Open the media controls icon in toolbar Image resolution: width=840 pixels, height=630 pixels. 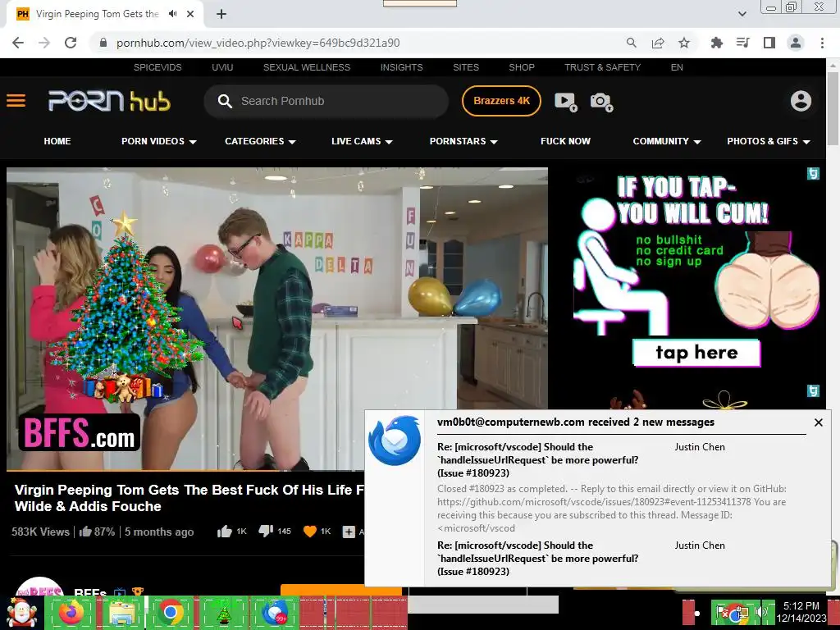[742, 43]
